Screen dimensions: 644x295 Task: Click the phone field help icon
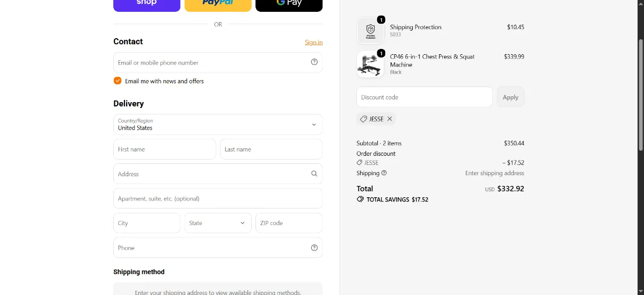(x=314, y=248)
